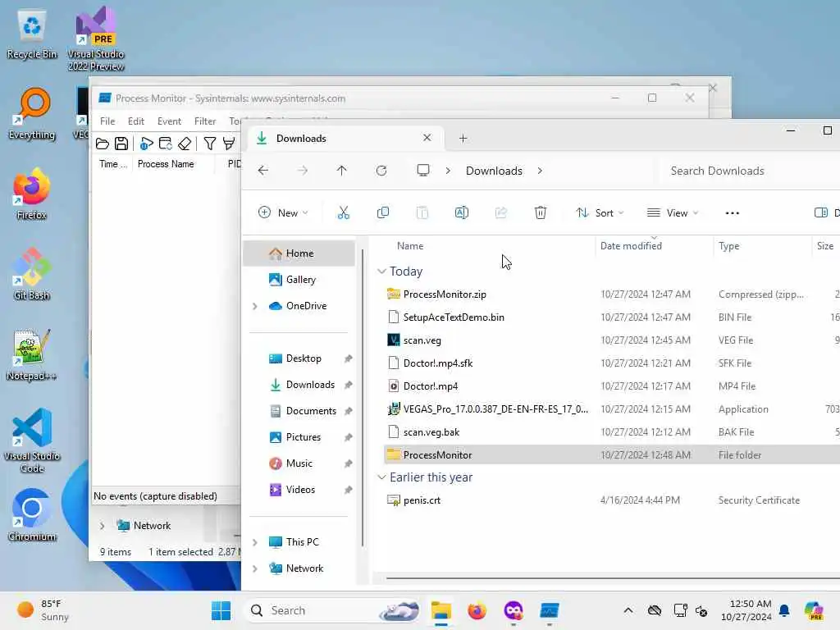Screen dimensions: 840x630
Task: Show hidden system tray icons
Action: pos(628,610)
